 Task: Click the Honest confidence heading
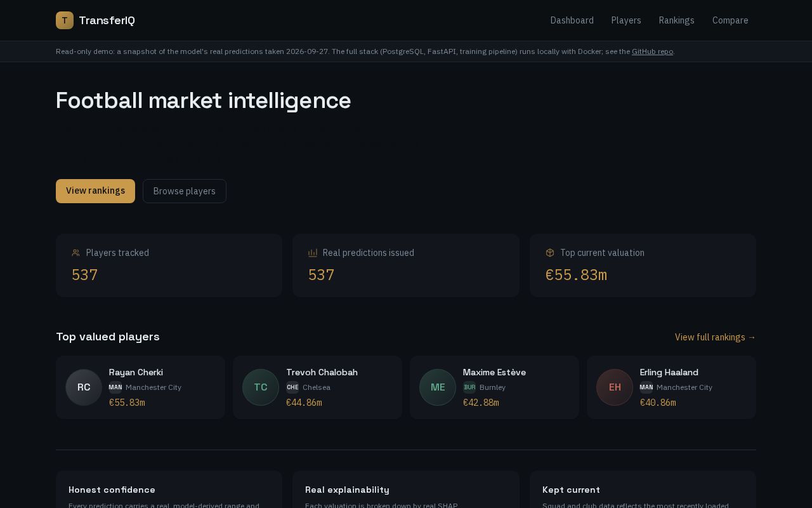(x=112, y=490)
